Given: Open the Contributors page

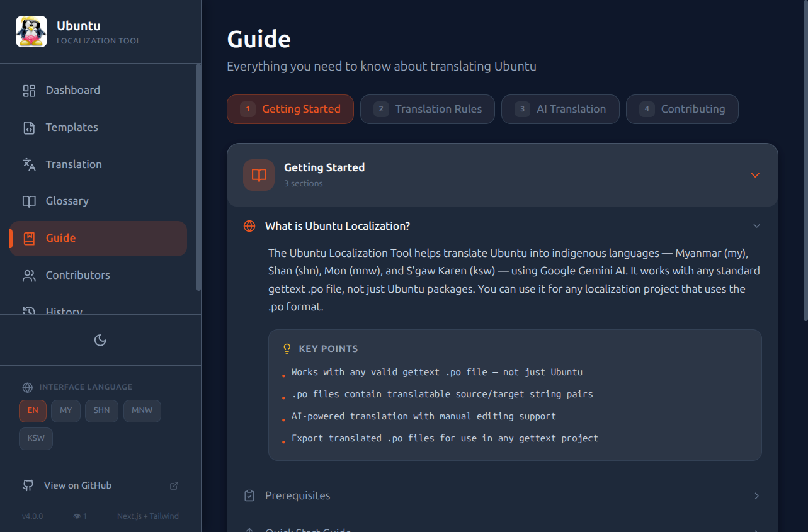Looking at the screenshot, I should coord(98,276).
